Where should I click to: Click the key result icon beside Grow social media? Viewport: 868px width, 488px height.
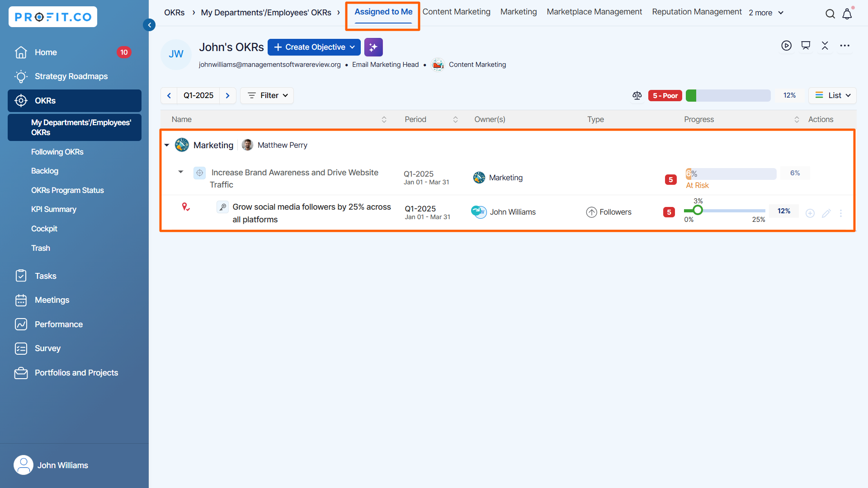coord(222,207)
